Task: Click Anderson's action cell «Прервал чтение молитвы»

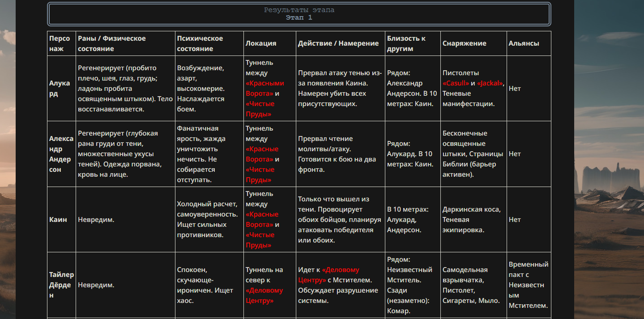Action: pos(341,154)
